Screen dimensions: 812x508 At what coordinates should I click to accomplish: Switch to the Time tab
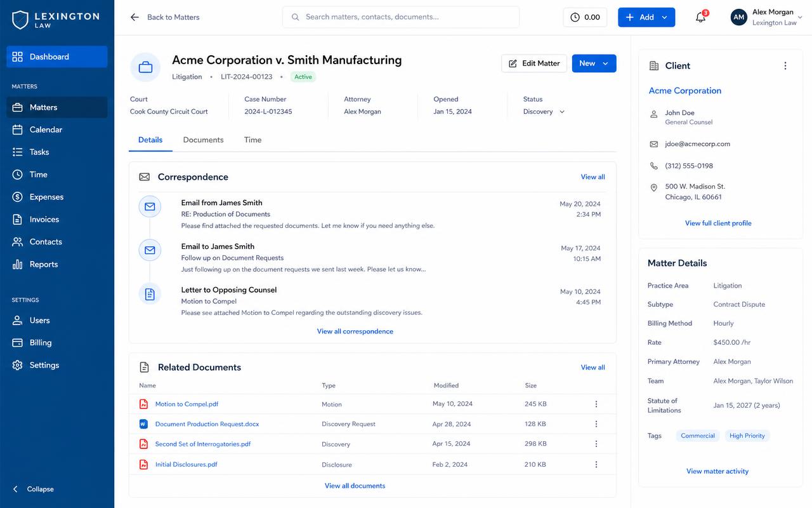coord(252,140)
